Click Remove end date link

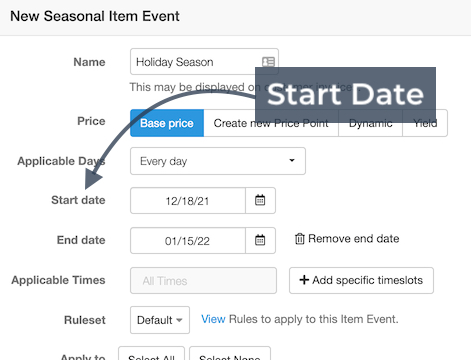pos(347,239)
